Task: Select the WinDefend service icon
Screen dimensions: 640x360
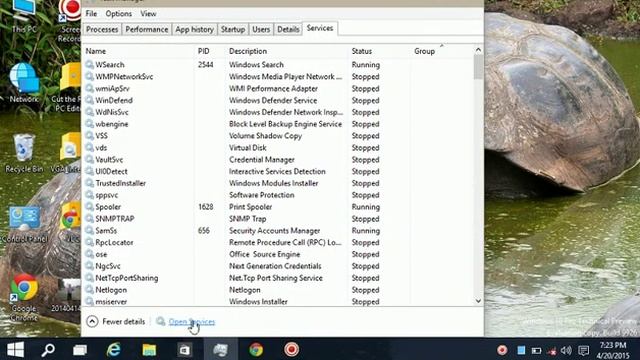Action: (89, 100)
